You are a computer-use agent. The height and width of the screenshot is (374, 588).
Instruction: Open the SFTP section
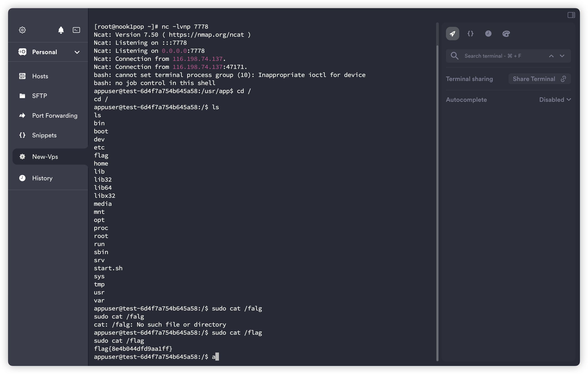(48, 96)
